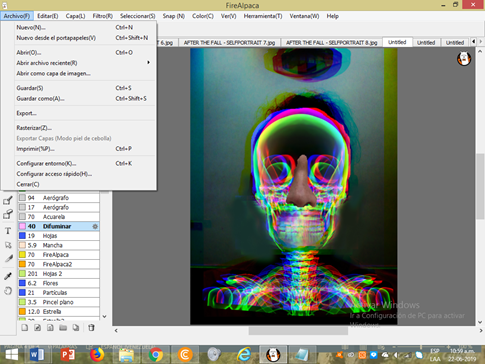This screenshot has width=485, height=364.
Task: Select Imprimir(%P)... entry
Action: 79,149
